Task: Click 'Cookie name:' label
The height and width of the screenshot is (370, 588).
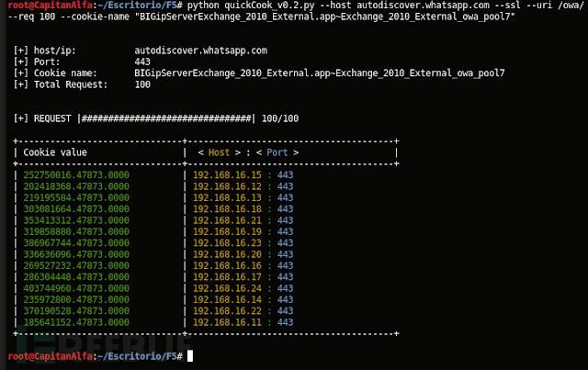Action: tap(65, 73)
